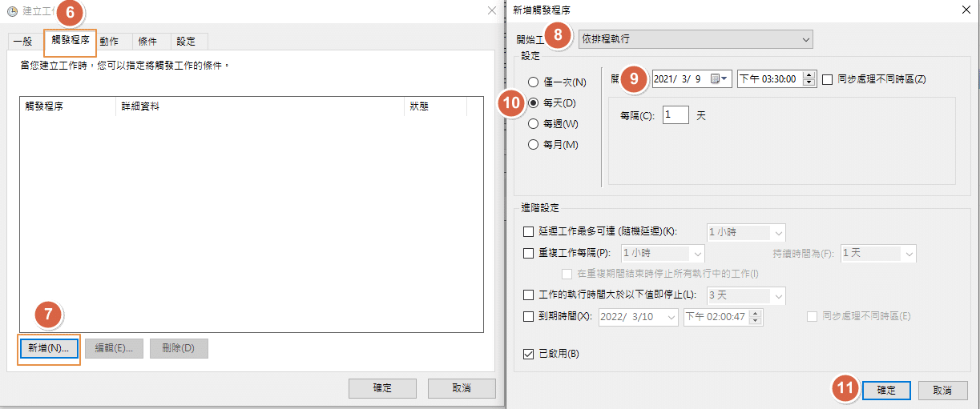
Task: Select the 僅一次 radio option
Action: click(x=533, y=82)
